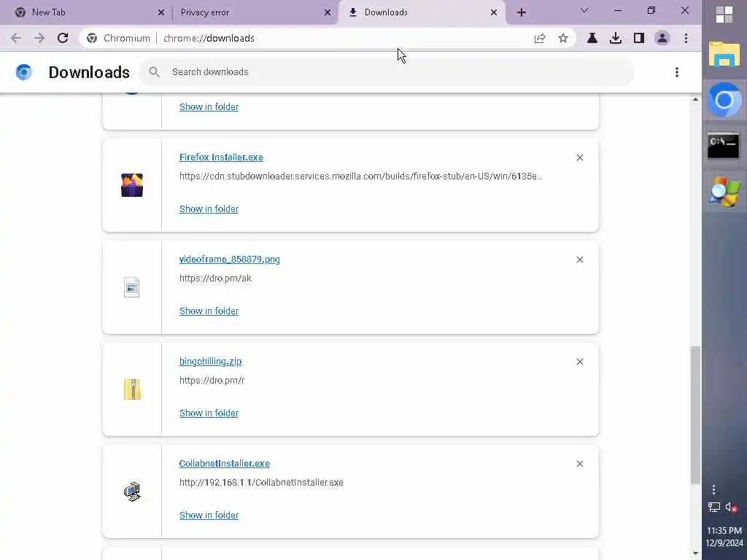Close the New Tab tab
Screen dimensions: 747x560
click(161, 12)
